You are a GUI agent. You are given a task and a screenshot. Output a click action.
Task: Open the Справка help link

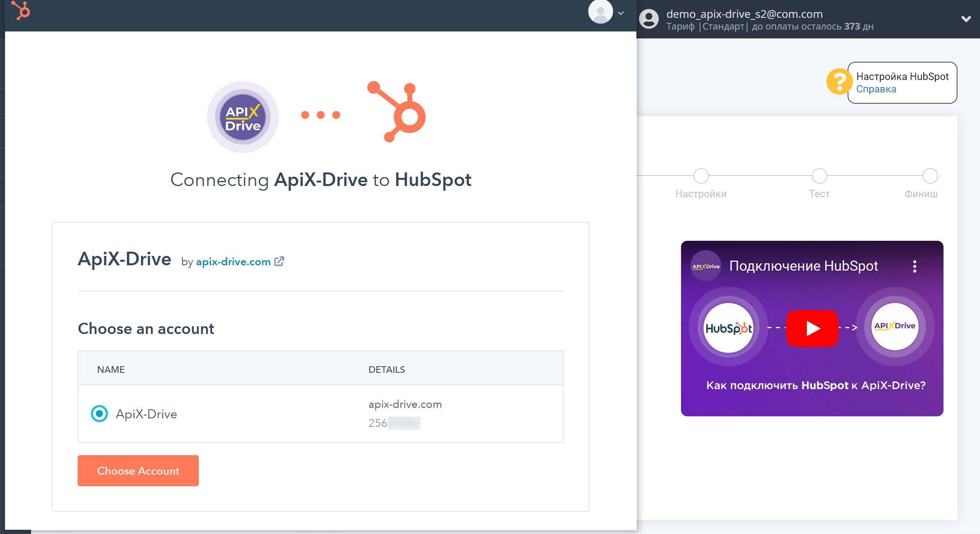pos(876,89)
